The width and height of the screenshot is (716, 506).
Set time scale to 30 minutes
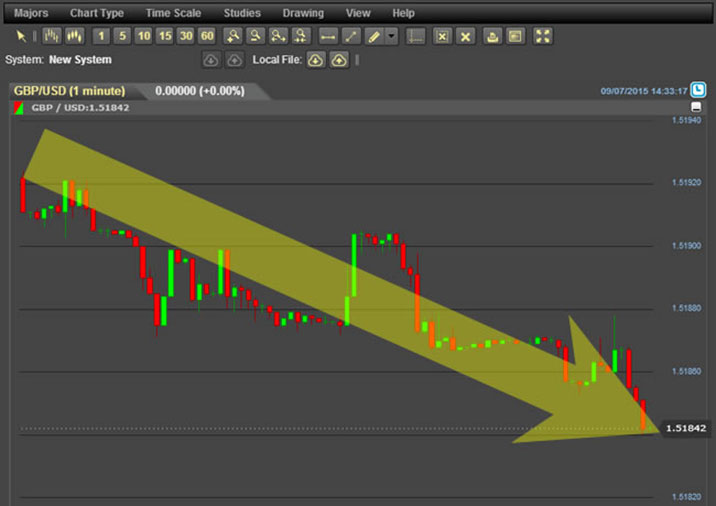pyautogui.click(x=186, y=36)
